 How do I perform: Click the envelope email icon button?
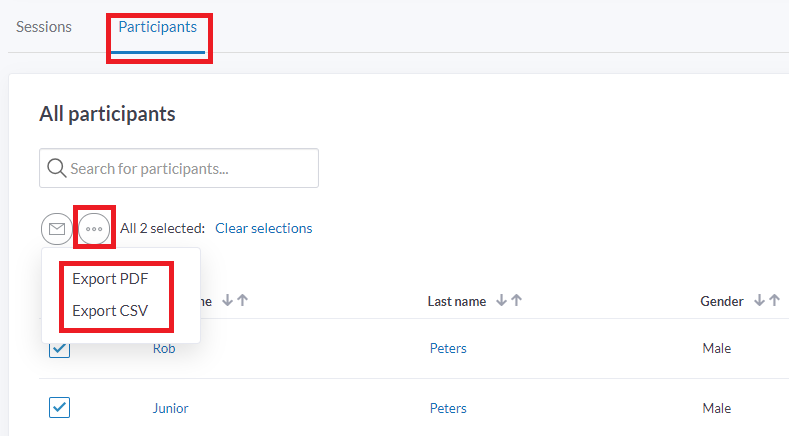57,229
